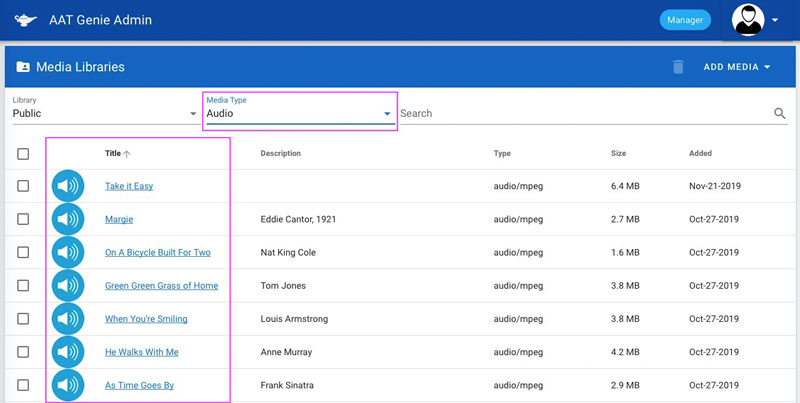Toggle the select-all checkbox in header

click(23, 154)
